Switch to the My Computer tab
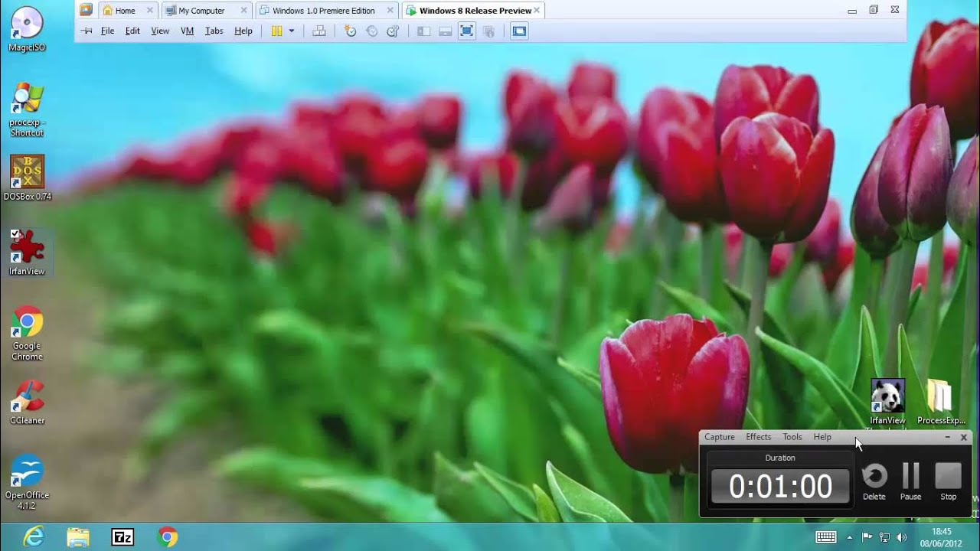Screen dimensions: 980x551 tap(207, 11)
